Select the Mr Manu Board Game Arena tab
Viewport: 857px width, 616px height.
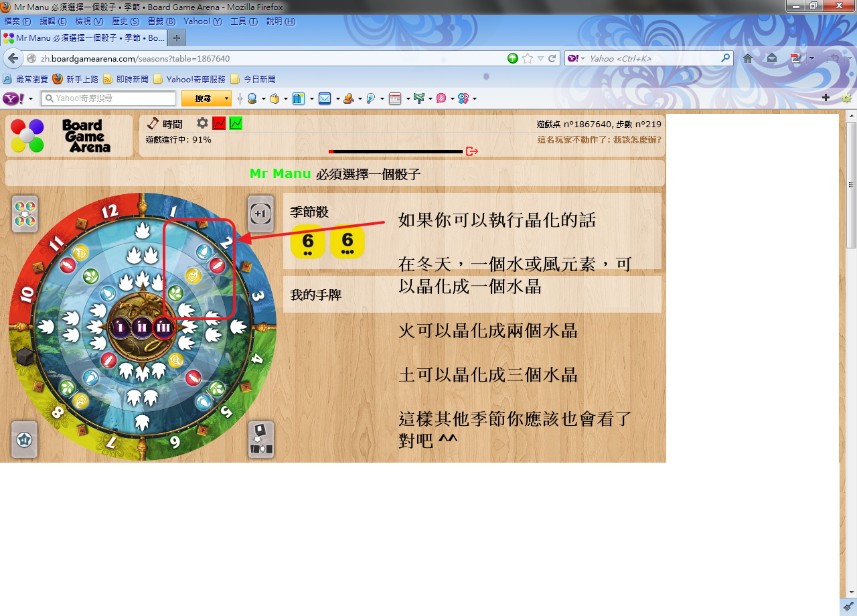tap(84, 38)
